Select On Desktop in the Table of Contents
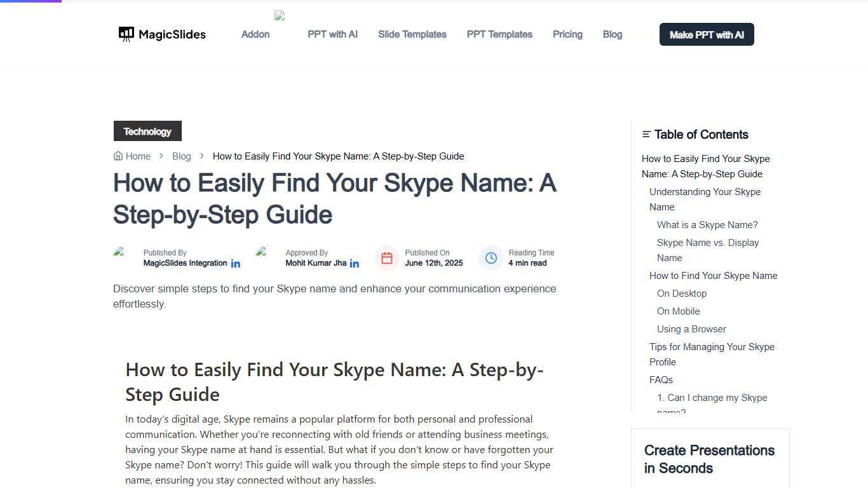Screen dimensions: 868x488 click(681, 293)
